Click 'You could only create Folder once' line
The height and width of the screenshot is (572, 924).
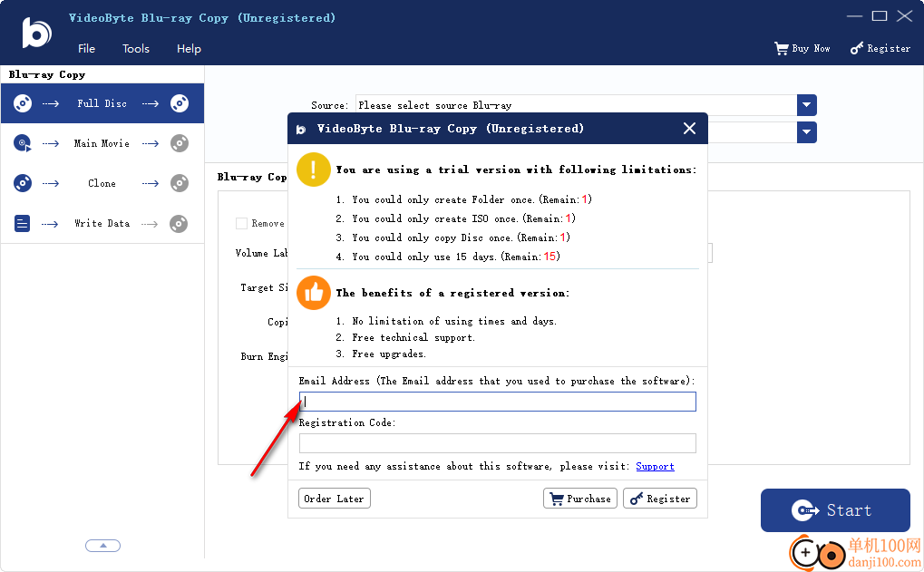(463, 199)
